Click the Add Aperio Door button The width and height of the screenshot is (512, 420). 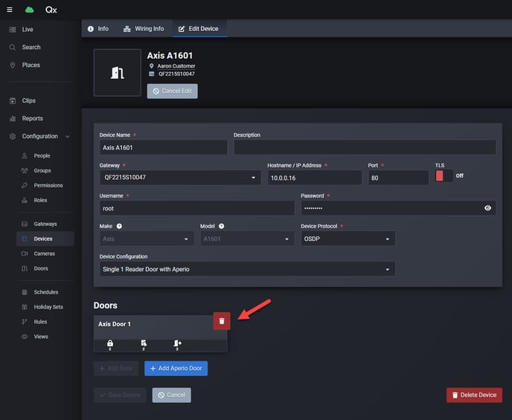point(176,369)
